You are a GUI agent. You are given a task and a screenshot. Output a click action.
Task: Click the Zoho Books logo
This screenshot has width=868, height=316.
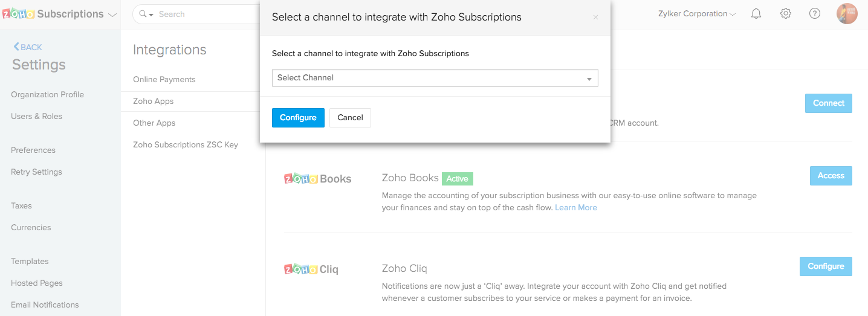(x=317, y=179)
